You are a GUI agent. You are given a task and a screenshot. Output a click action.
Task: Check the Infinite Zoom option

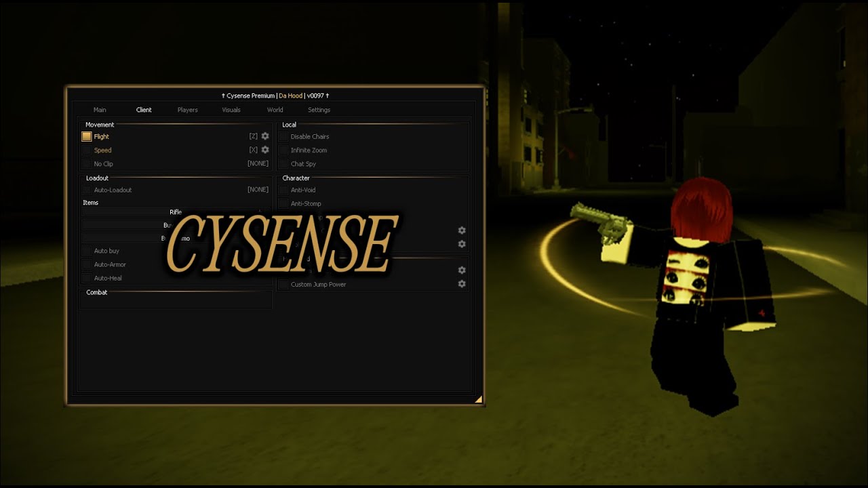coord(283,150)
